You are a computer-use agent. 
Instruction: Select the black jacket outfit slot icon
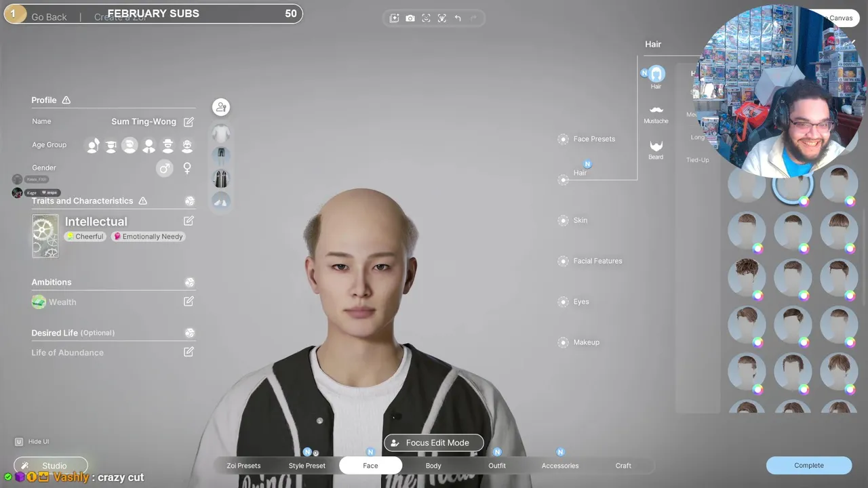(x=220, y=178)
